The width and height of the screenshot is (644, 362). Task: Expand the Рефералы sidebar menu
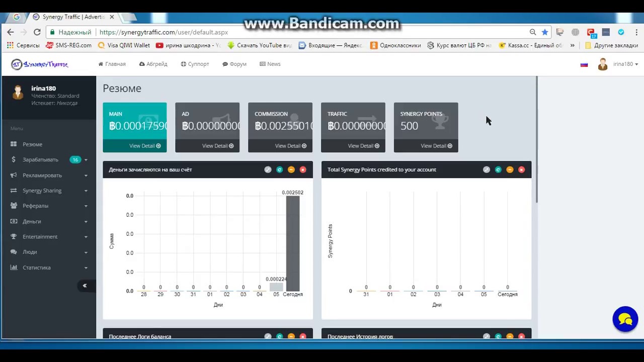pos(48,206)
